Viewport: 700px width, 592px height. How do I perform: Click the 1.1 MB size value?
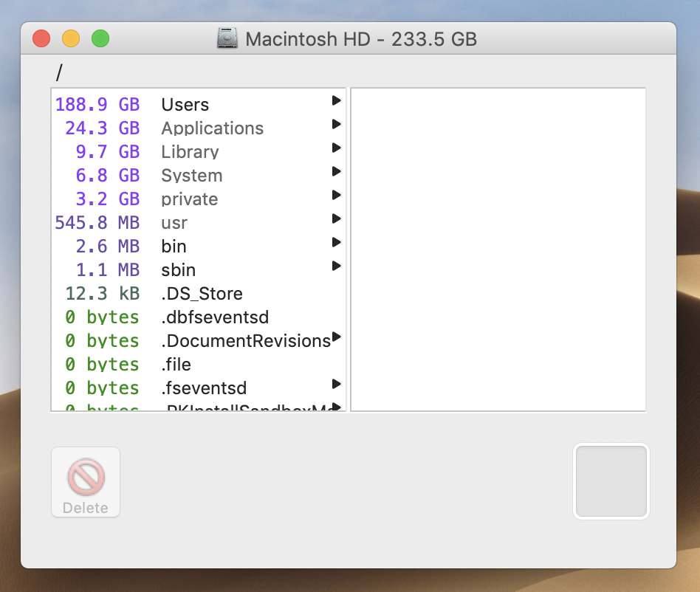coord(108,270)
